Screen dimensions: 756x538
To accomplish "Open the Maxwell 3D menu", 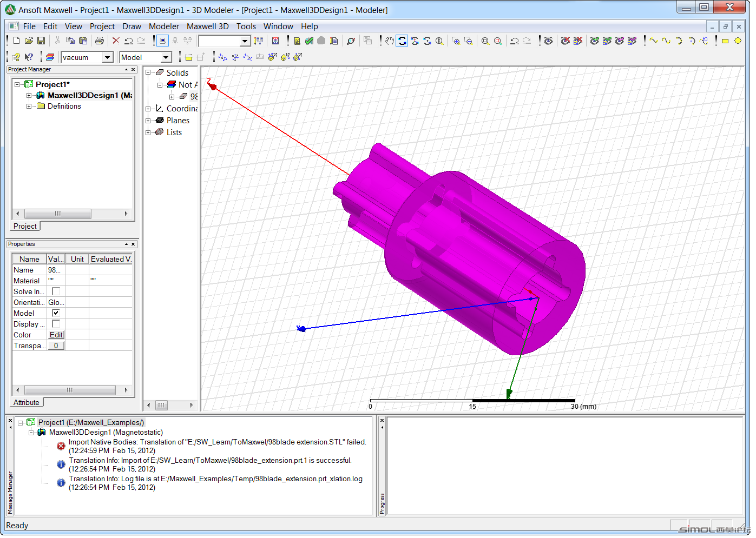I will pyautogui.click(x=208, y=26).
